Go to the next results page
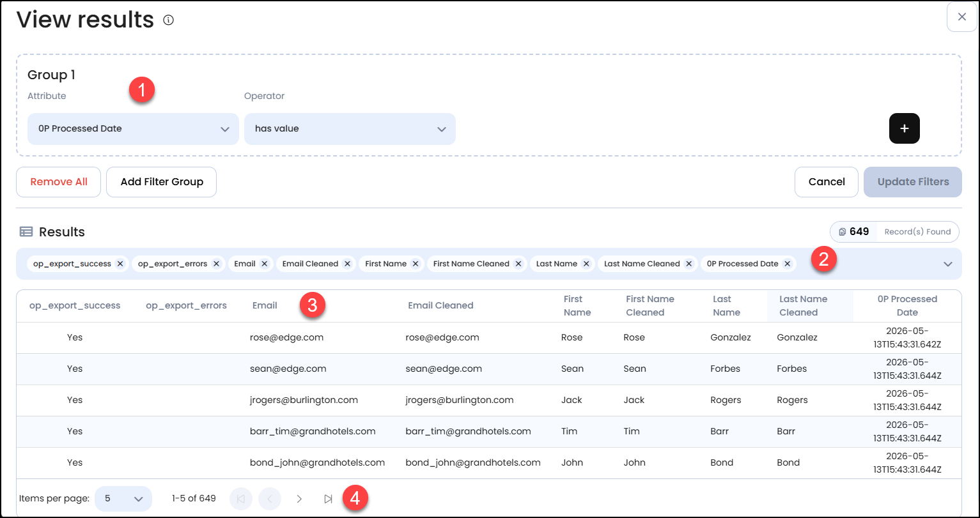This screenshot has width=980, height=518. (299, 499)
